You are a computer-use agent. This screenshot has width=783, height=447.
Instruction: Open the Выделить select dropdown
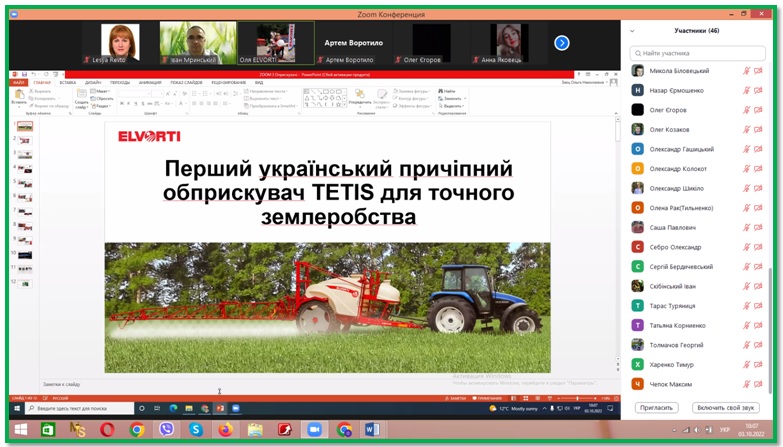pos(451,106)
